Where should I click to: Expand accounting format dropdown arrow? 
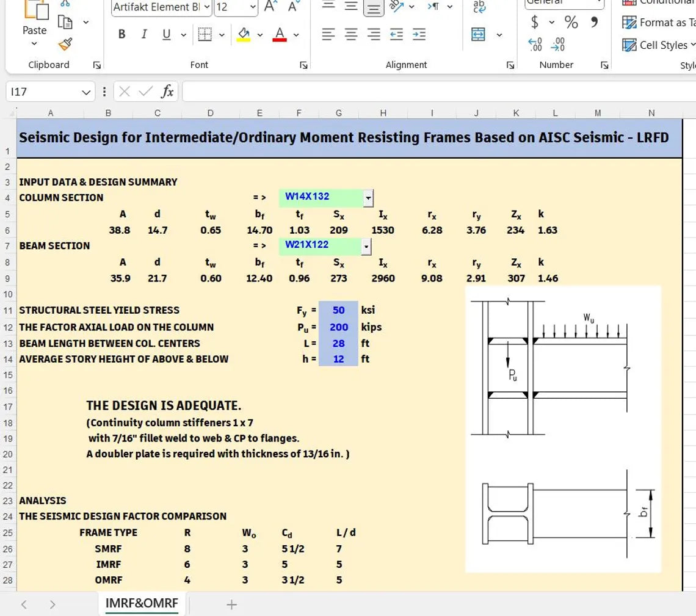552,22
